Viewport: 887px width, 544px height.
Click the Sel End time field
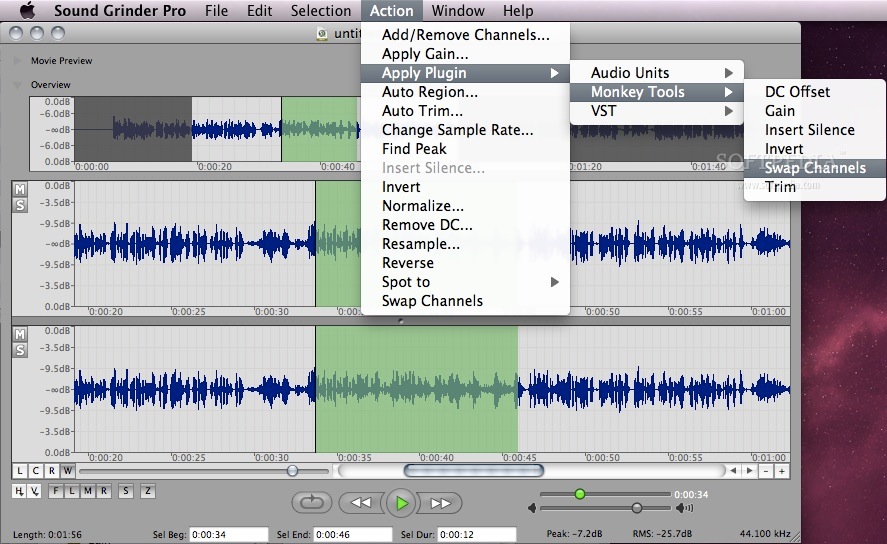[353, 534]
